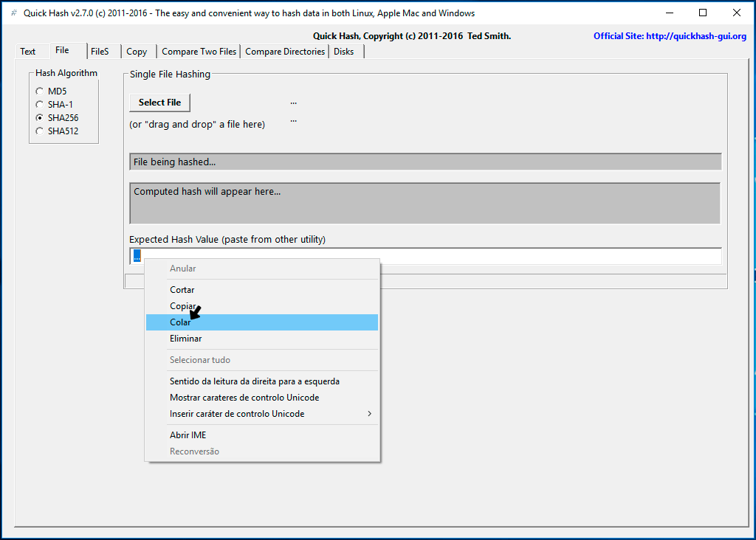The width and height of the screenshot is (756, 540).
Task: Select the MD5 hash algorithm
Action: click(51, 91)
